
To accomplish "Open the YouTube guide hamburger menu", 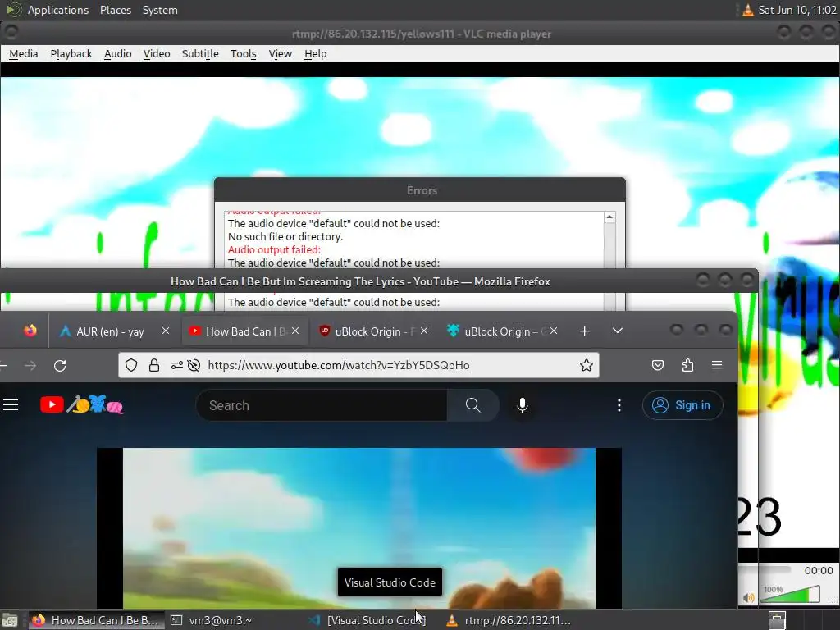I will pos(11,405).
